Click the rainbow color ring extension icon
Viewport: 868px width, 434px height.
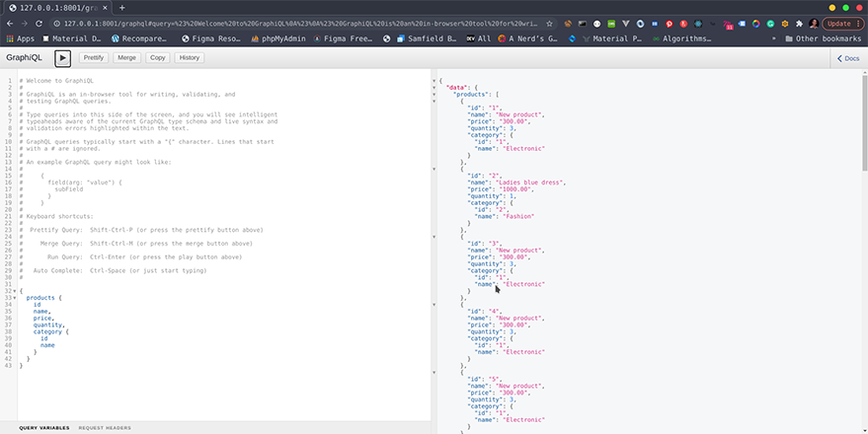[756, 24]
